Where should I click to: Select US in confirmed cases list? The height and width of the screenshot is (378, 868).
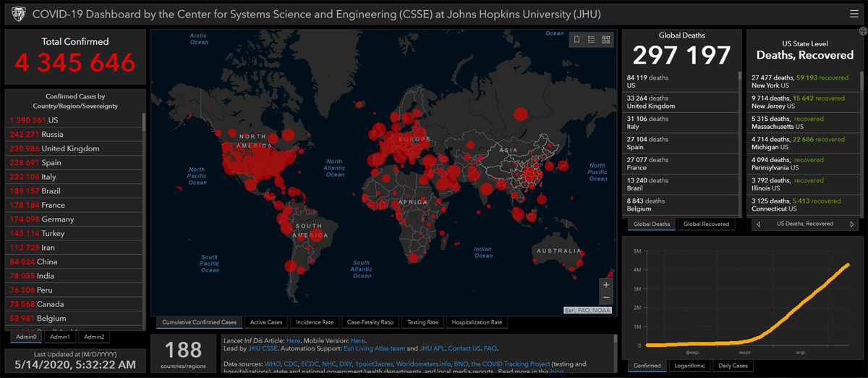coord(75,120)
